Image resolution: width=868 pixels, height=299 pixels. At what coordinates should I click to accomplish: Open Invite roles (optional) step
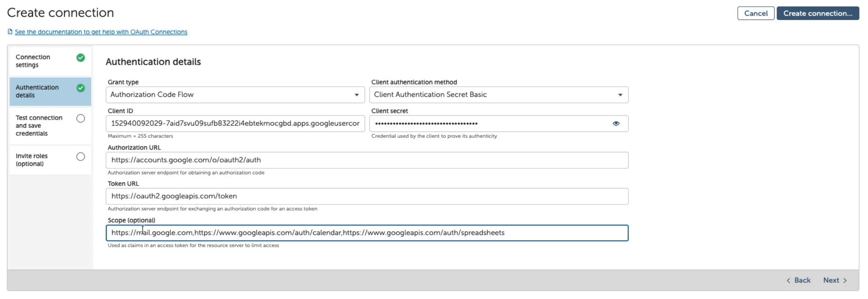[50, 160]
